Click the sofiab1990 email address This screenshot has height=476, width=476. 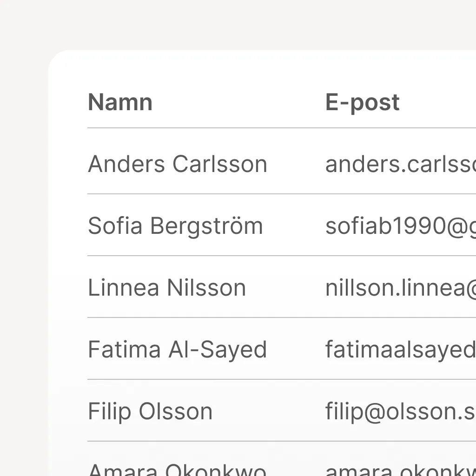(x=400, y=226)
